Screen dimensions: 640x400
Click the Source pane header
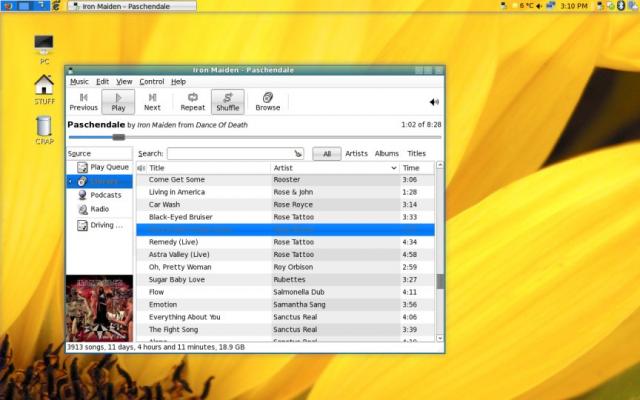coord(99,153)
